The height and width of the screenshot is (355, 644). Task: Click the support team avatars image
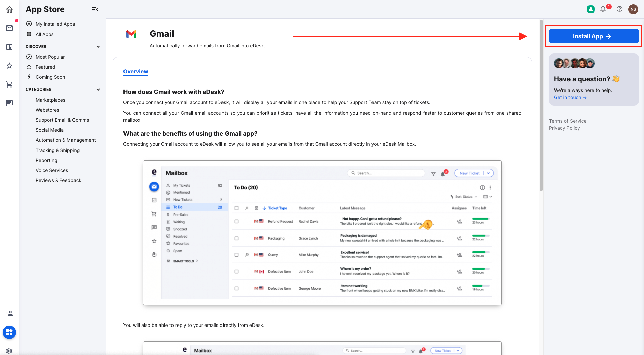[x=574, y=63]
